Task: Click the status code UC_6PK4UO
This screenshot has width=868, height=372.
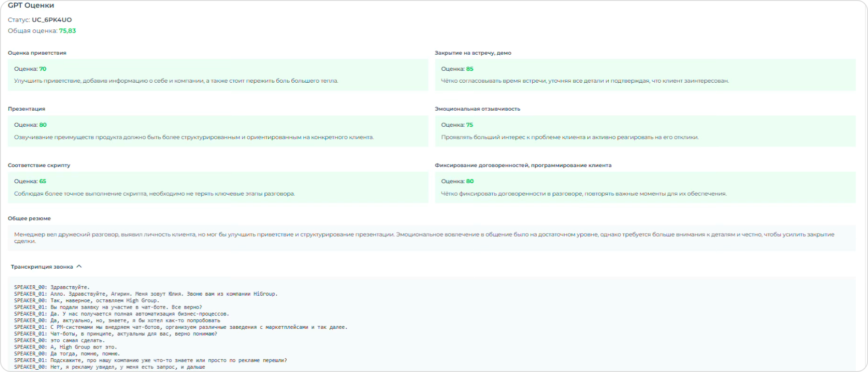Action: click(51, 20)
